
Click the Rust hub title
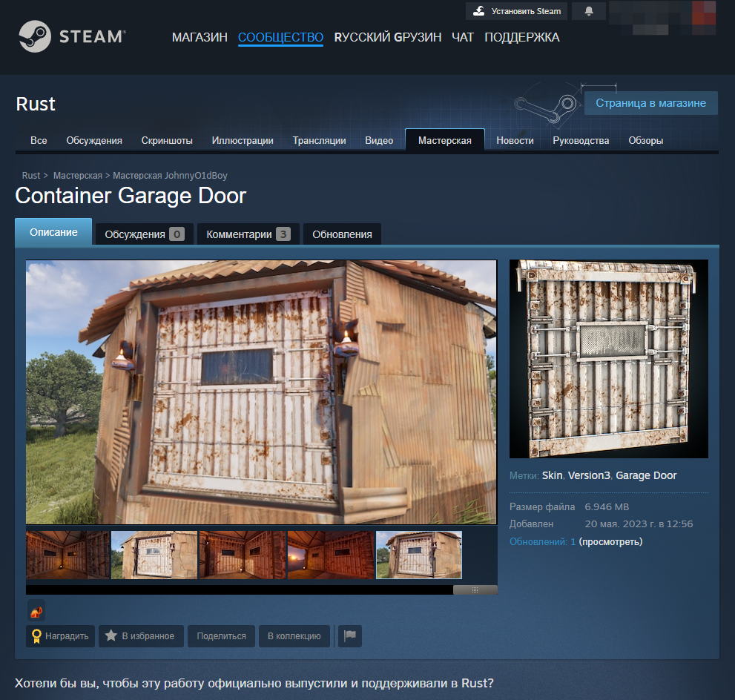pos(36,104)
